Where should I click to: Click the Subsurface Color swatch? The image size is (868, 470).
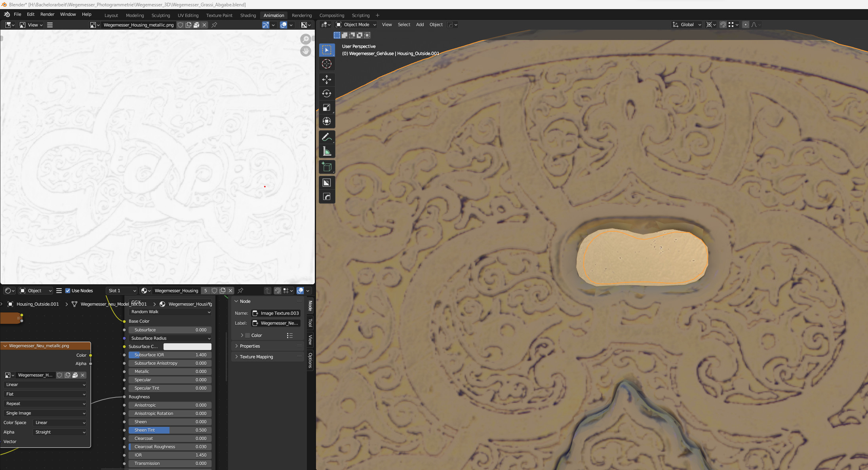click(x=187, y=346)
